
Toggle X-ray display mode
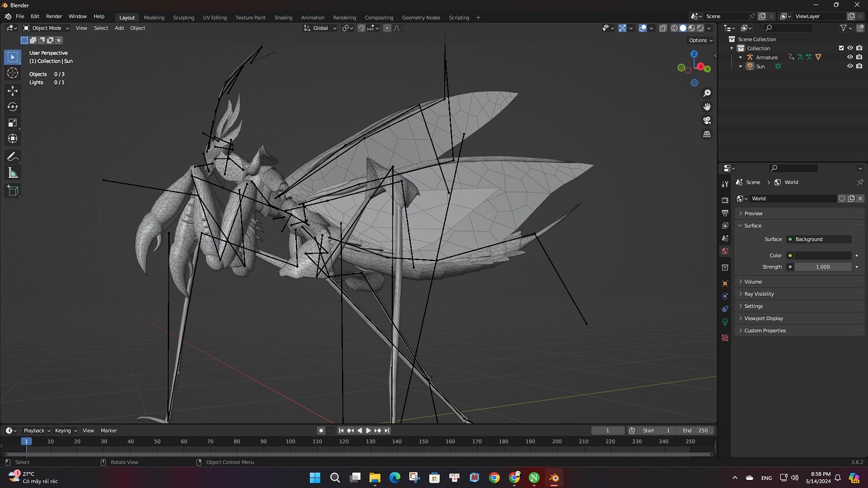(x=663, y=28)
